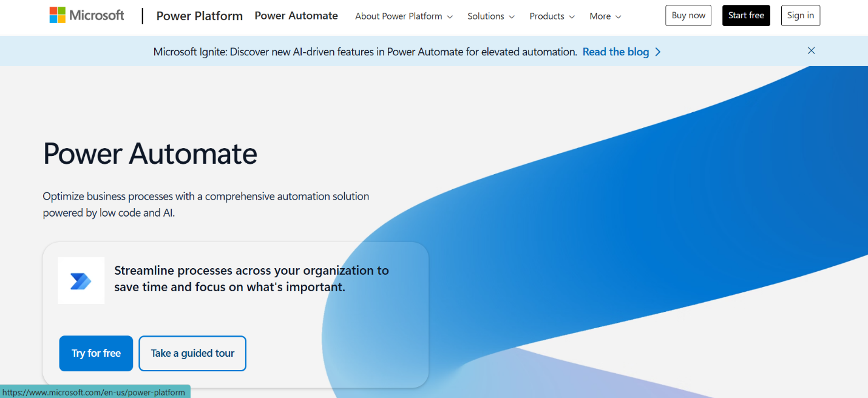Image resolution: width=868 pixels, height=398 pixels.
Task: Click the Microsoft Ignite announcement text
Action: tap(365, 52)
